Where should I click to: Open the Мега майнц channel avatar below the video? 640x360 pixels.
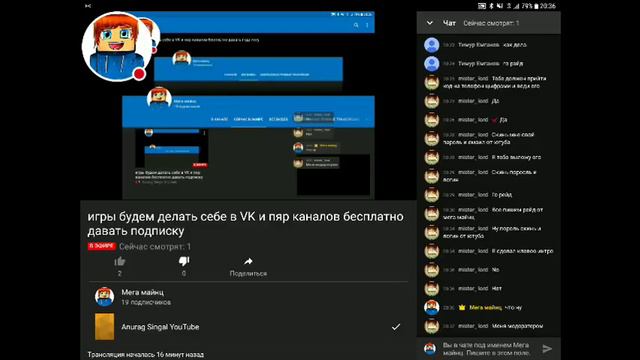click(x=104, y=297)
